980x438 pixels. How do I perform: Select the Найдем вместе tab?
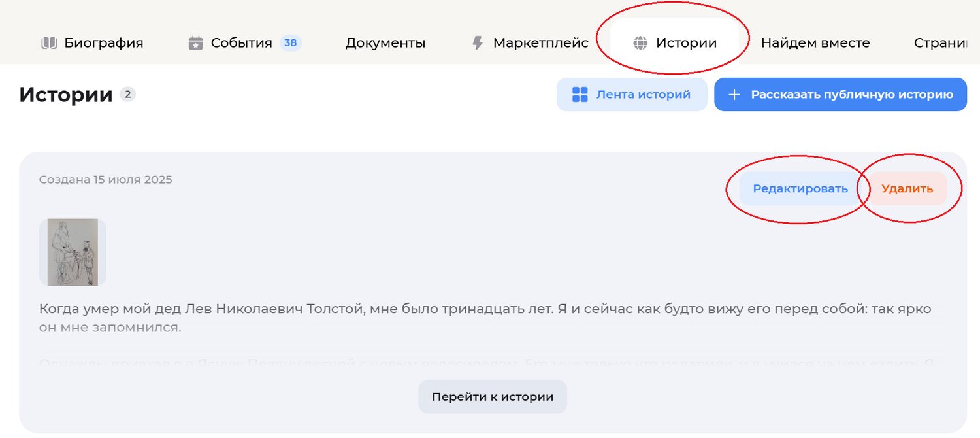coord(815,43)
